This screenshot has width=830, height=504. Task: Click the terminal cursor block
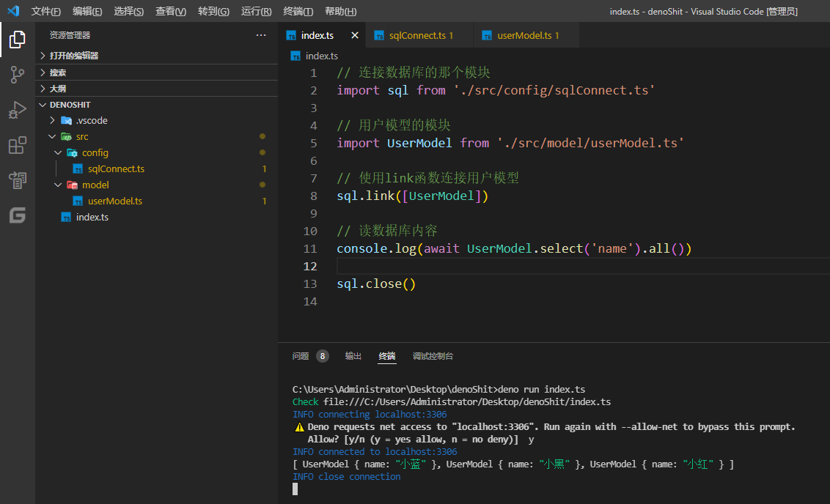tap(295, 489)
